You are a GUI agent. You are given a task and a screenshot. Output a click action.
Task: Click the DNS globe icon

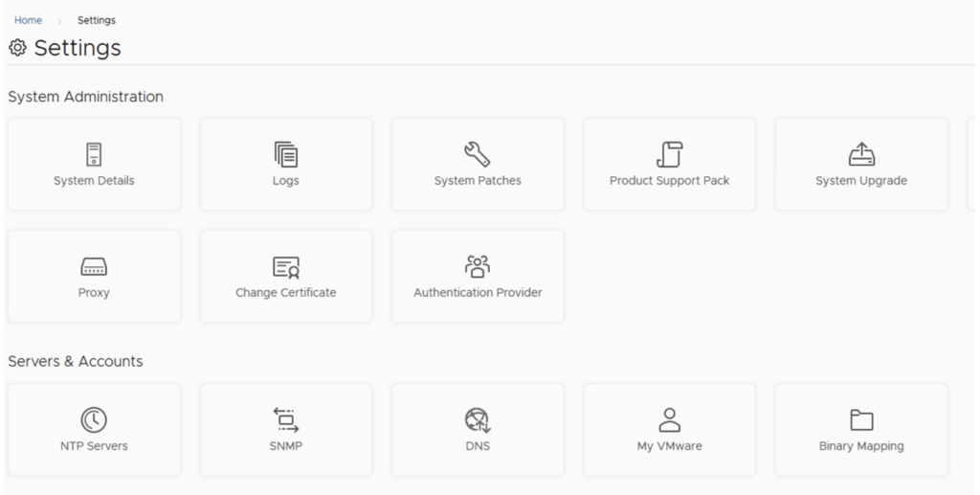point(478,419)
